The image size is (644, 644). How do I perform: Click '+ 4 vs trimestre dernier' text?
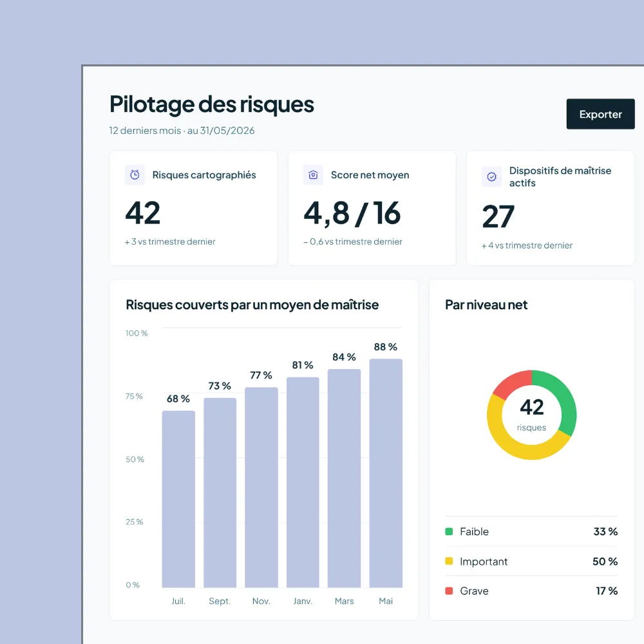(x=527, y=245)
